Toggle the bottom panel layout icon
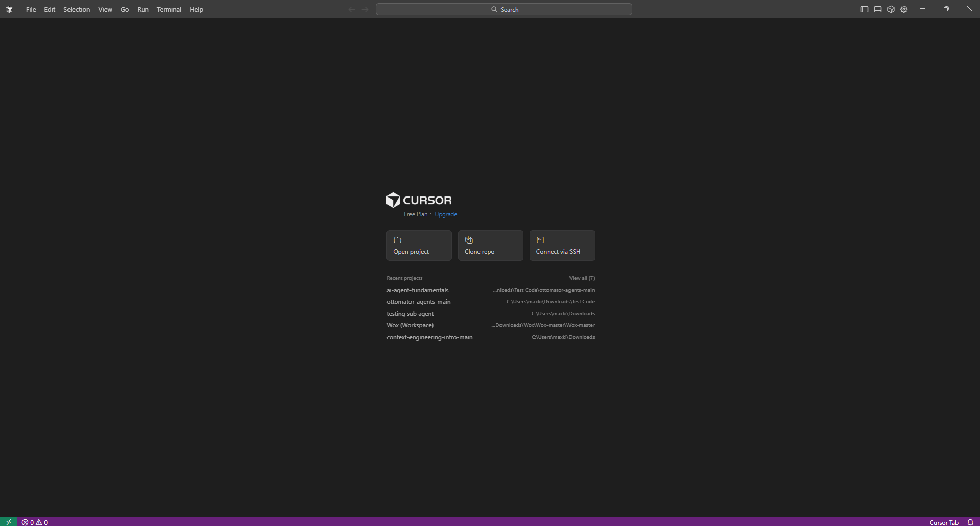The height and width of the screenshot is (526, 980). point(878,9)
